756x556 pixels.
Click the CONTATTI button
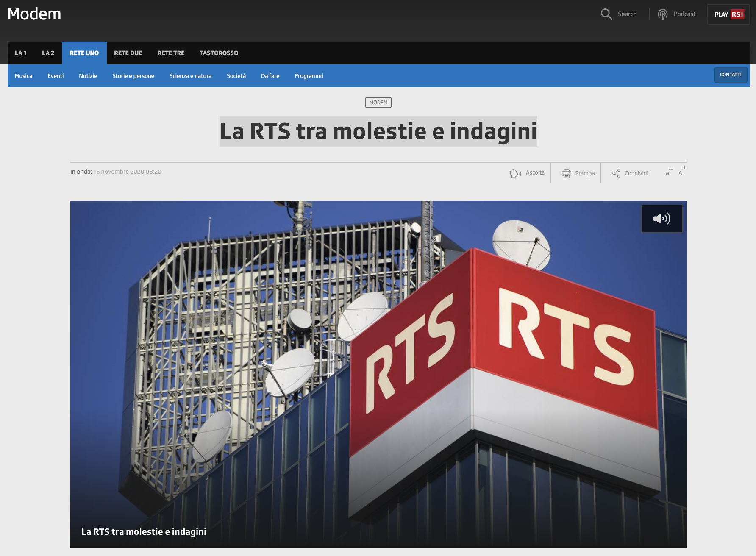coord(731,75)
